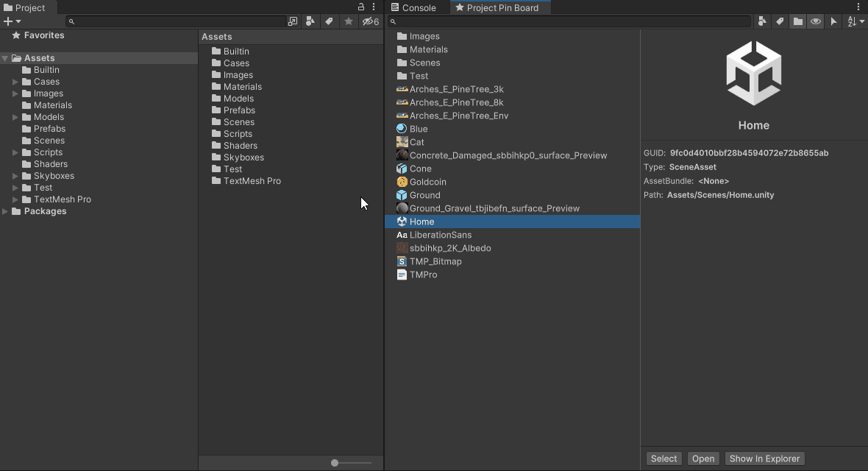
Task: Select Arches_E_PineTree_3k in the Pin Board
Action: pos(512,89)
